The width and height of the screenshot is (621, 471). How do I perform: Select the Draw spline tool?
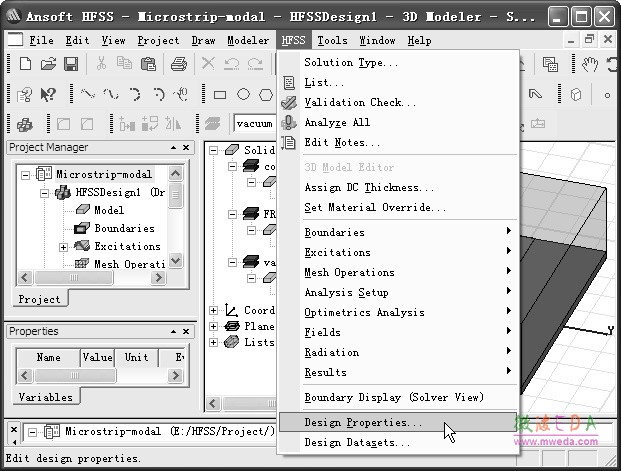[111, 94]
